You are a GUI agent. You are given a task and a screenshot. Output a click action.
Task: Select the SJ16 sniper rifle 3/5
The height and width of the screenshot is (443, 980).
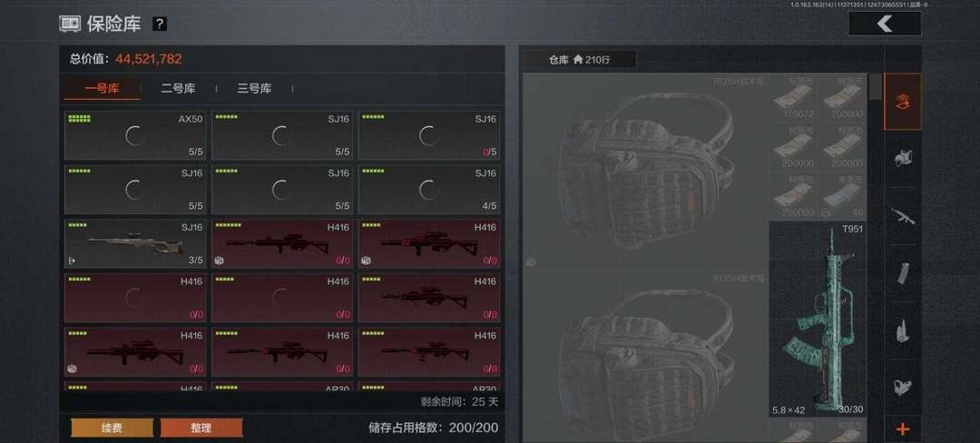click(135, 243)
